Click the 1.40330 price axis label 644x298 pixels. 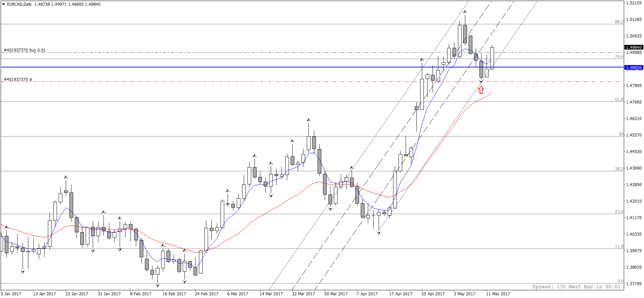634,234
